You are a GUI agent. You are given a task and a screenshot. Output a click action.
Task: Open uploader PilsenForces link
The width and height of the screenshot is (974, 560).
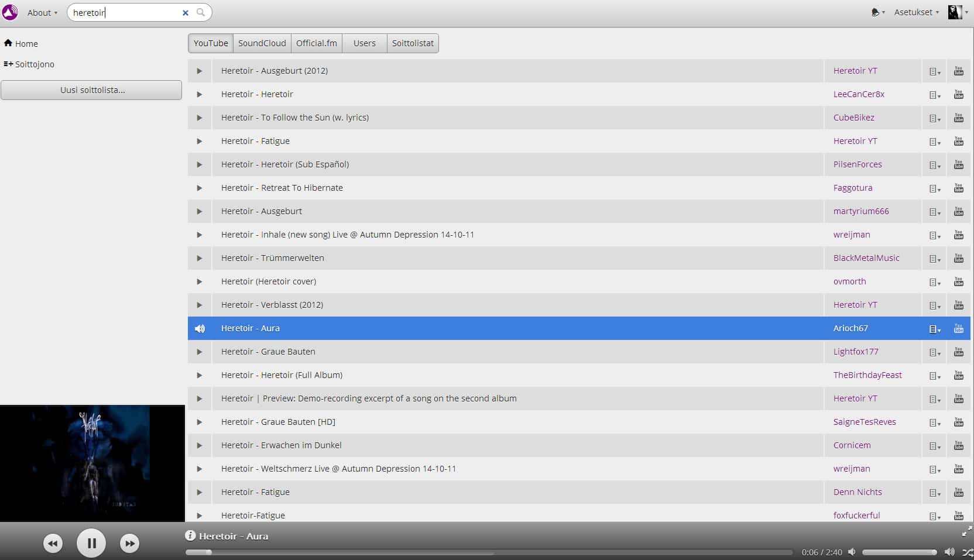click(x=858, y=164)
